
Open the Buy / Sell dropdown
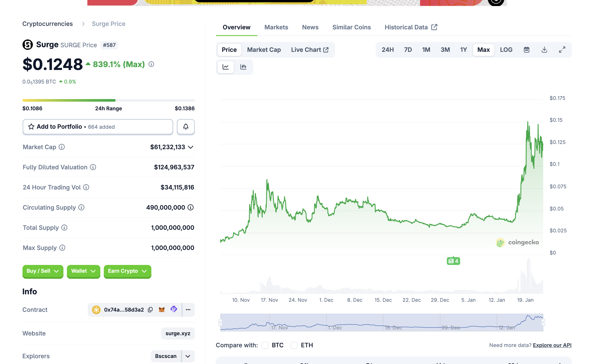[x=43, y=271]
